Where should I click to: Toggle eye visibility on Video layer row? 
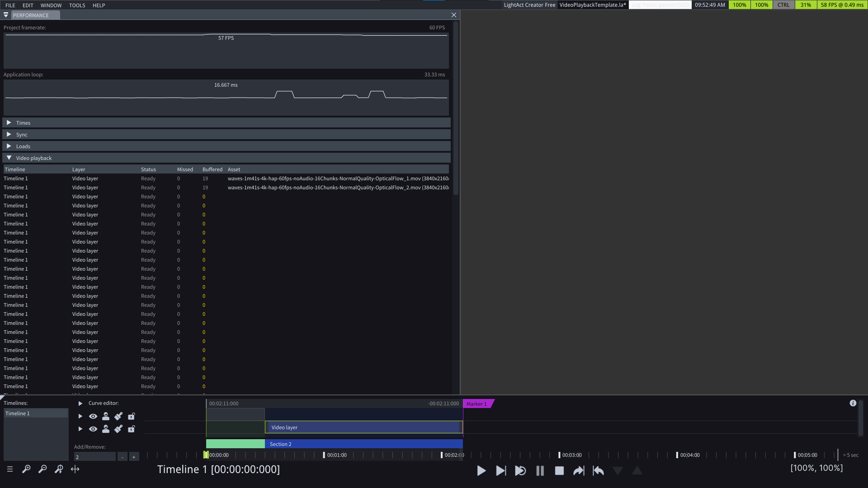[x=93, y=429]
